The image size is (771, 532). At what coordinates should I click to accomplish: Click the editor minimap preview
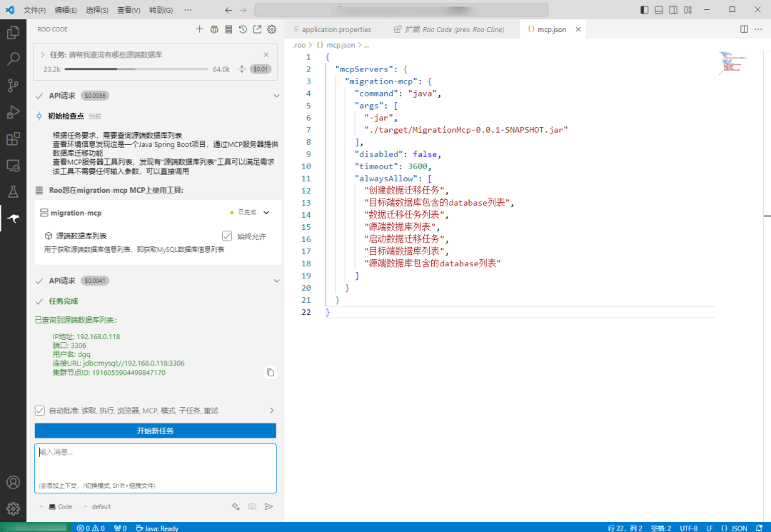tap(732, 62)
